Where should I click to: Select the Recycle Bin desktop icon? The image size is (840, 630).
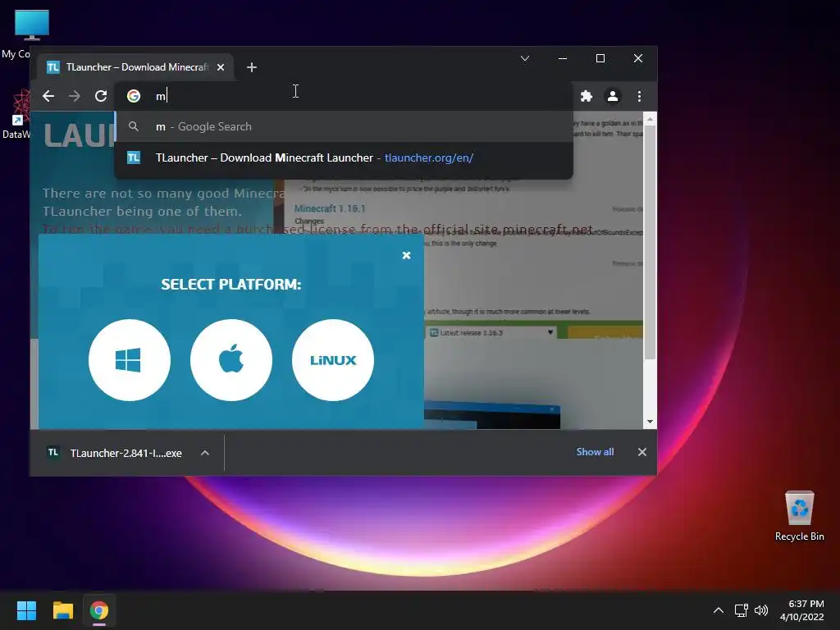799,516
